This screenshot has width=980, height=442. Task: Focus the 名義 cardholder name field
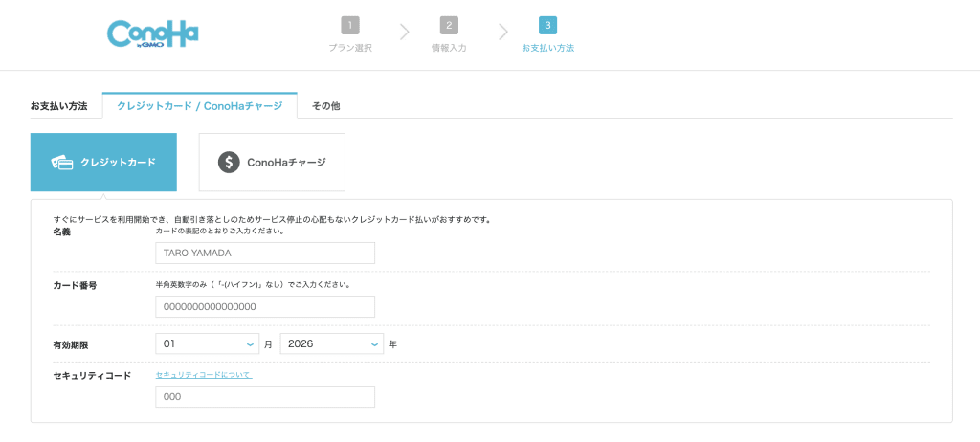[x=265, y=254]
